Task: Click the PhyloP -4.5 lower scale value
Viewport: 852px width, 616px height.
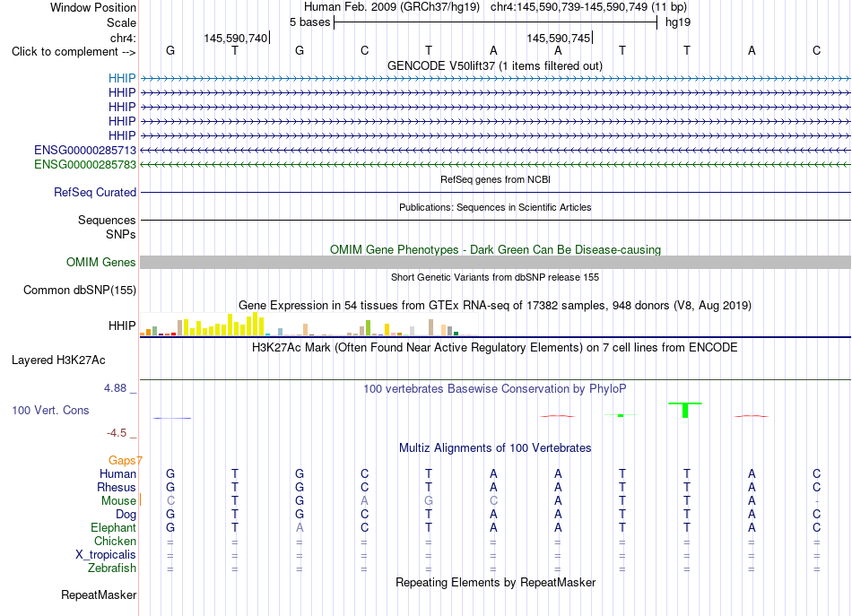Action: point(117,433)
